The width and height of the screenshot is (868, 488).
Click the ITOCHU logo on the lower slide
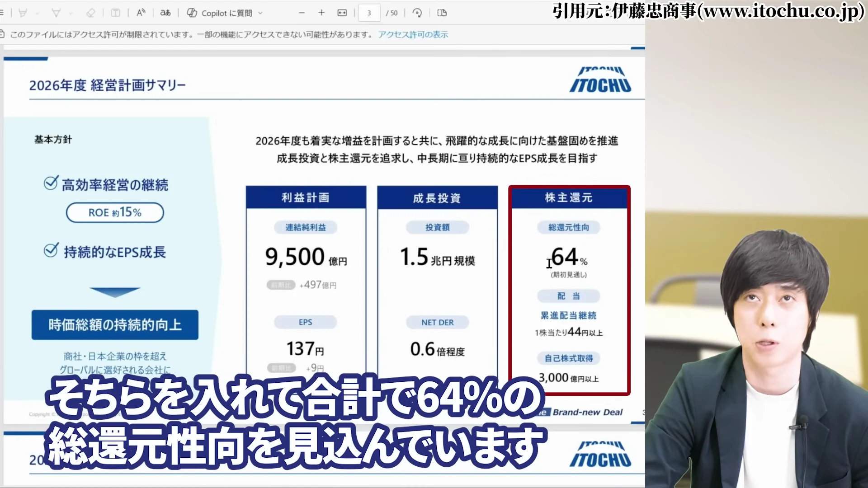pos(600,455)
